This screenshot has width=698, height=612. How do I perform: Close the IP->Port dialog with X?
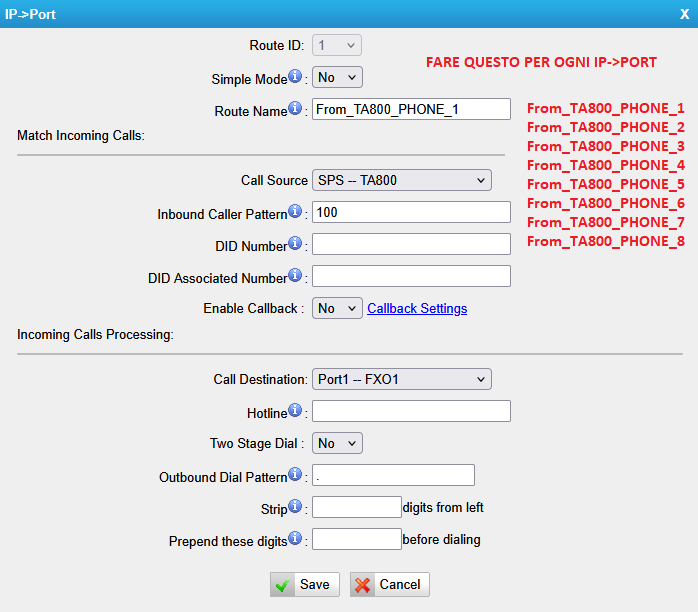click(x=684, y=14)
